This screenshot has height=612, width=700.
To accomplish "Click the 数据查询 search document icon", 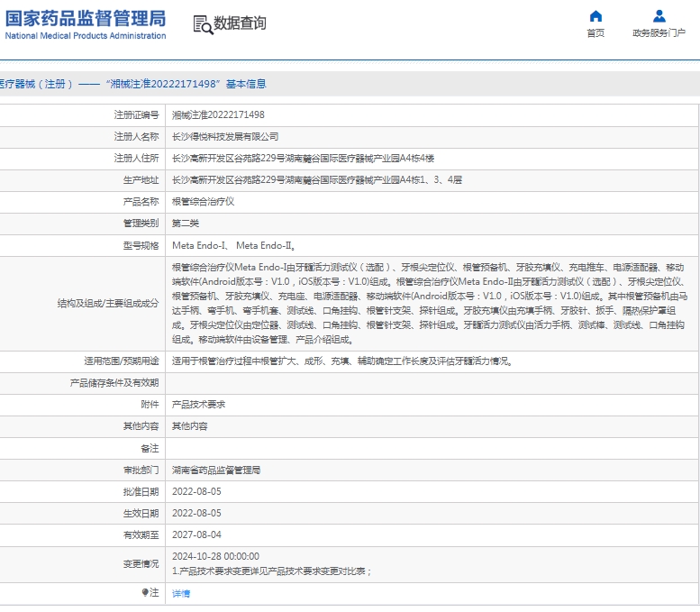I will pyautogui.click(x=203, y=24).
